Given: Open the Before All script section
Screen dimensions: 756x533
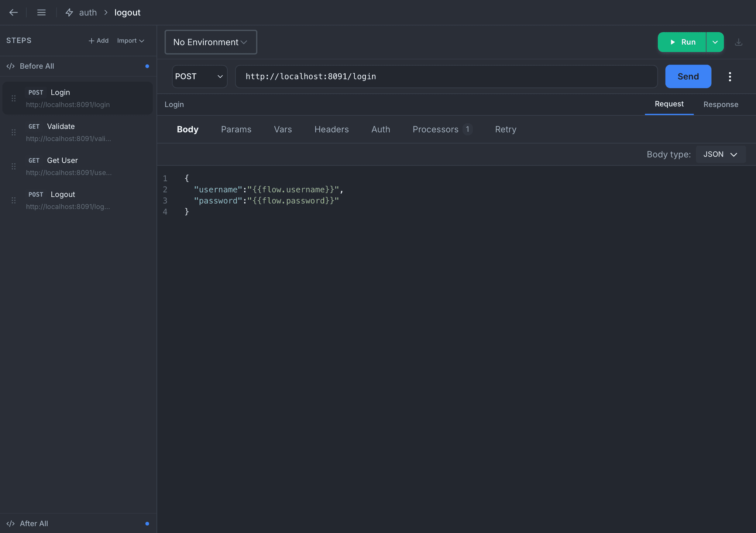Looking at the screenshot, I should (x=78, y=66).
